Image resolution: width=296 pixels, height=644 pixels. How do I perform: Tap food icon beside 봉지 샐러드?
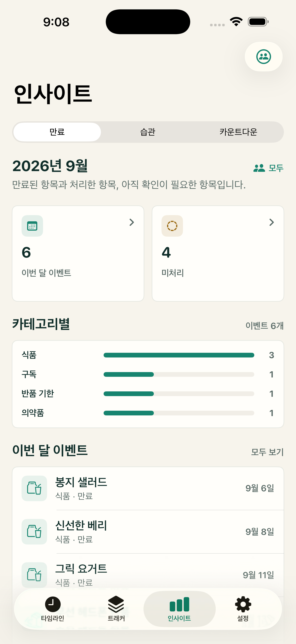pyautogui.click(x=34, y=488)
